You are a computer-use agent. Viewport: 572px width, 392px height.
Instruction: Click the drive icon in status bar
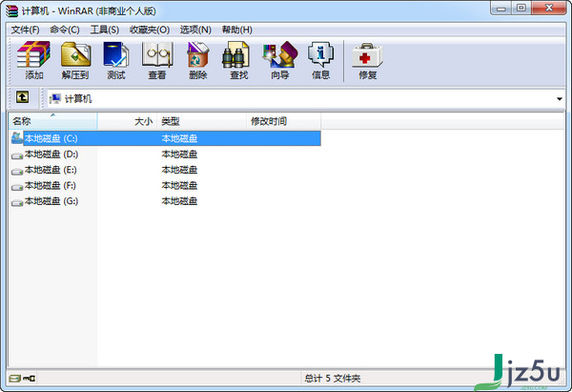coord(15,379)
